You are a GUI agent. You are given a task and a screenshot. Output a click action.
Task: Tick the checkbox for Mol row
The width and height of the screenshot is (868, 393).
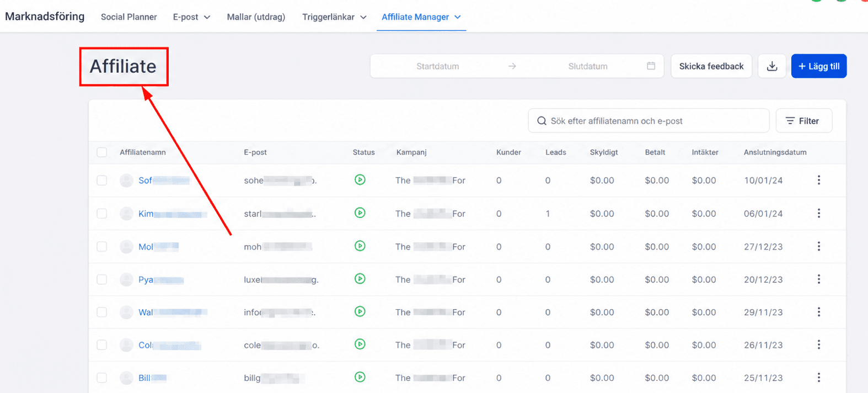[x=102, y=247]
